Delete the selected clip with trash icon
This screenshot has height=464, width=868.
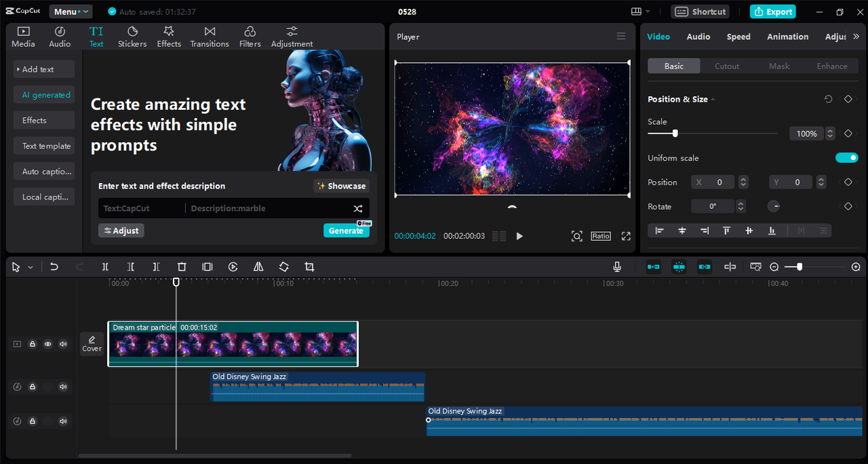[x=182, y=267]
